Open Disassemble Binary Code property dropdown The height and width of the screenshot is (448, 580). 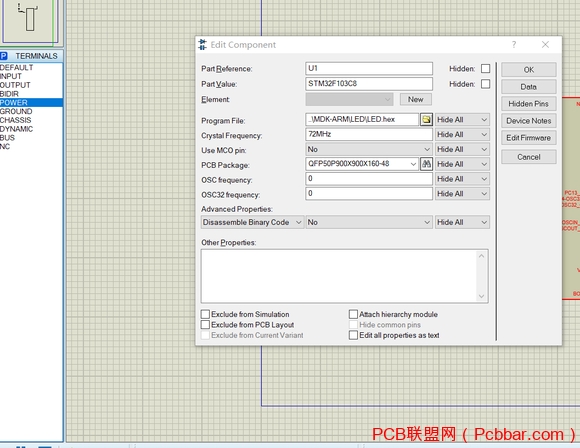coord(253,222)
